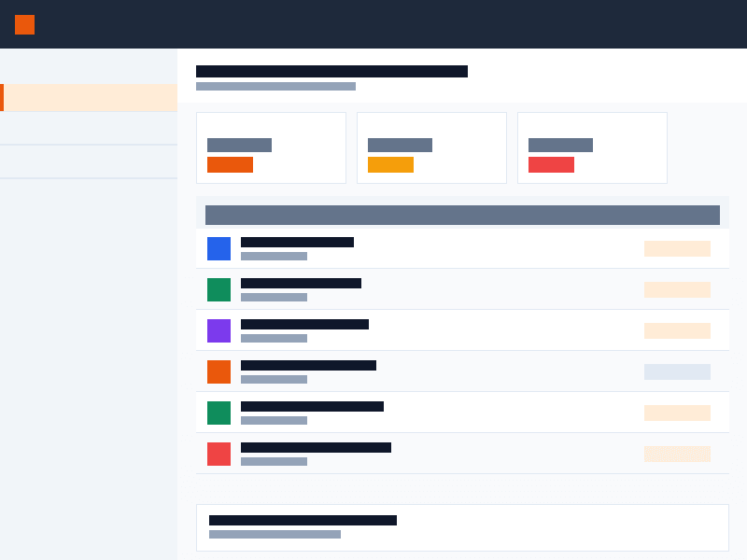Viewport: 747px width, 560px height.
Task: Switch to the second sidebar navigation item
Action: [89, 128]
